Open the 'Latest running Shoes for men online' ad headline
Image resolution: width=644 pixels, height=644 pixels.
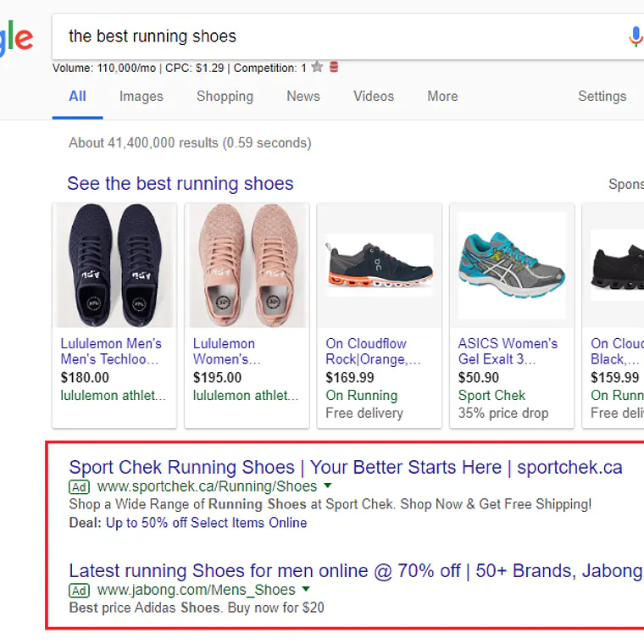pos(355,571)
